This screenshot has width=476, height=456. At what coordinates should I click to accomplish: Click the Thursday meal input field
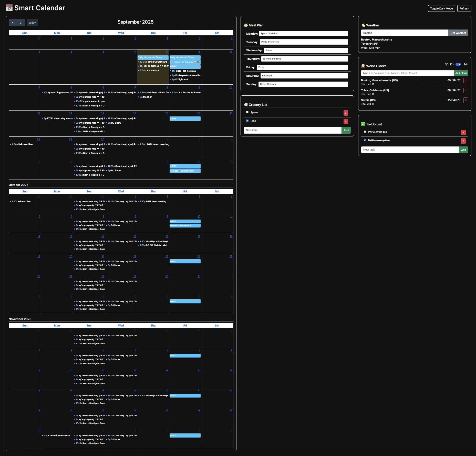(x=304, y=59)
